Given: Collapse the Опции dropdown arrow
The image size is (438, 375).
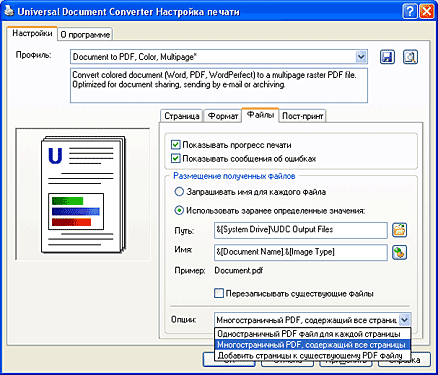Looking at the screenshot, I should 404,320.
